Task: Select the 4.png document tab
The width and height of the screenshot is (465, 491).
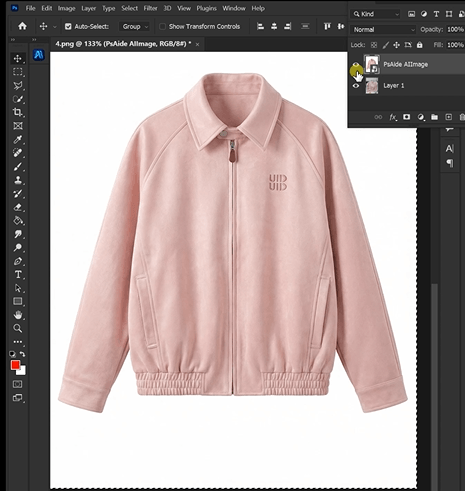Action: (x=123, y=44)
